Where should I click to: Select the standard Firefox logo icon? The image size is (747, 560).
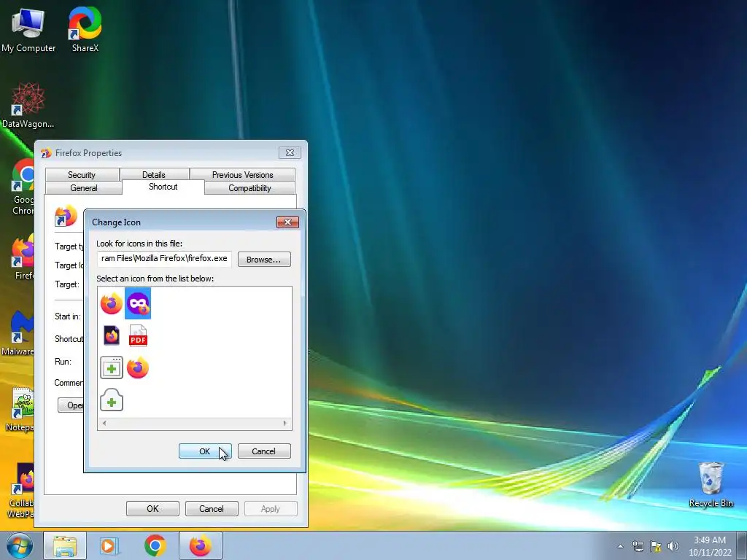[x=112, y=303]
